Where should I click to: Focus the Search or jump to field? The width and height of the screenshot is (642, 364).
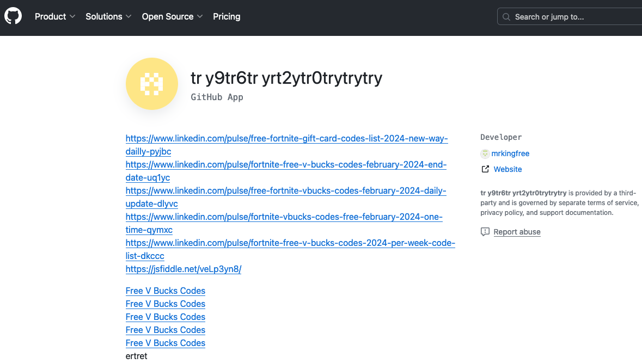tap(570, 17)
